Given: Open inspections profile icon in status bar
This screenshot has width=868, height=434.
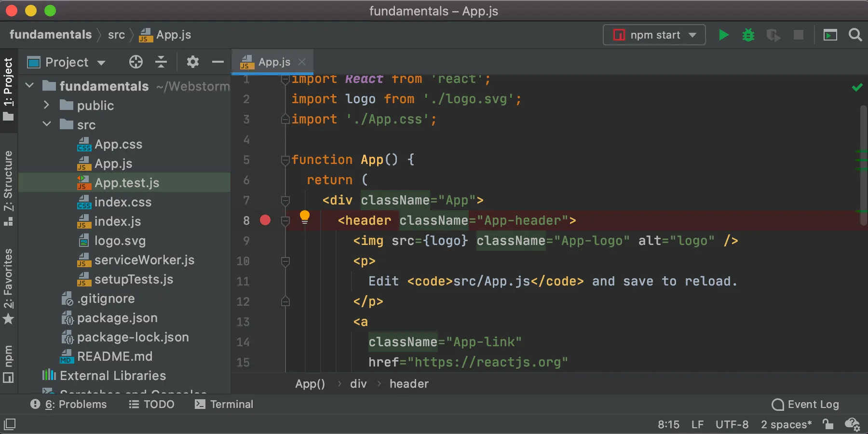Looking at the screenshot, I should tap(852, 424).
